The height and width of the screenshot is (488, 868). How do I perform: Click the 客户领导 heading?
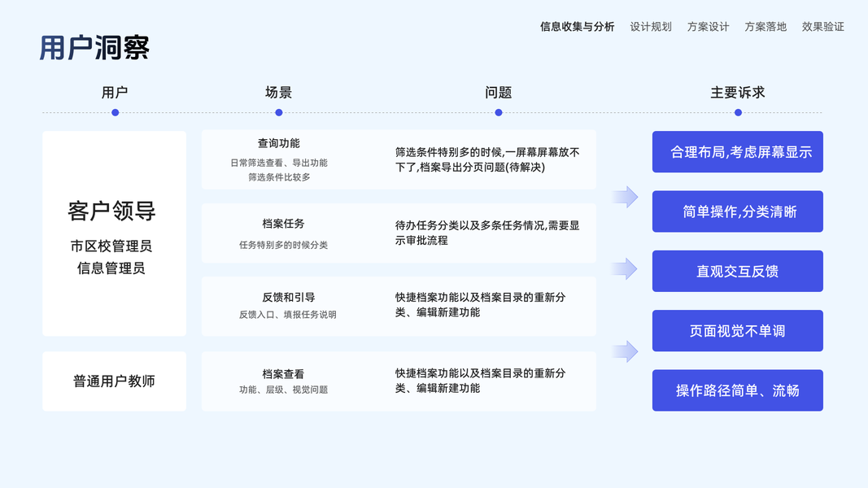[x=111, y=211]
